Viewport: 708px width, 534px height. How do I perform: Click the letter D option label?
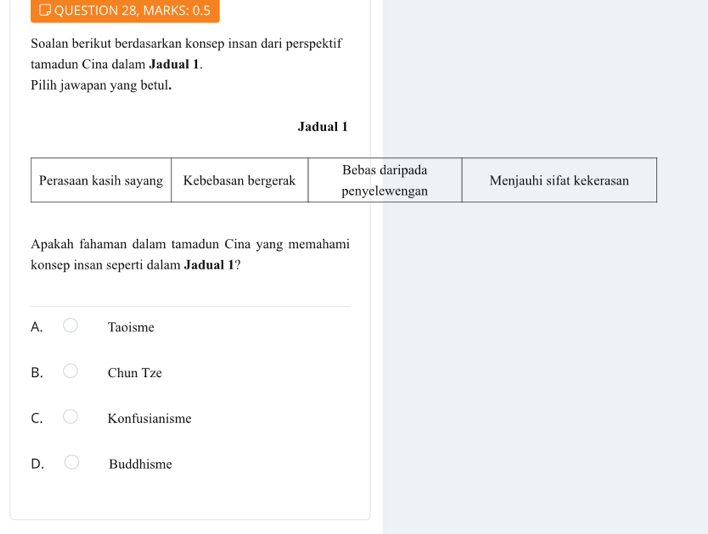[37, 464]
